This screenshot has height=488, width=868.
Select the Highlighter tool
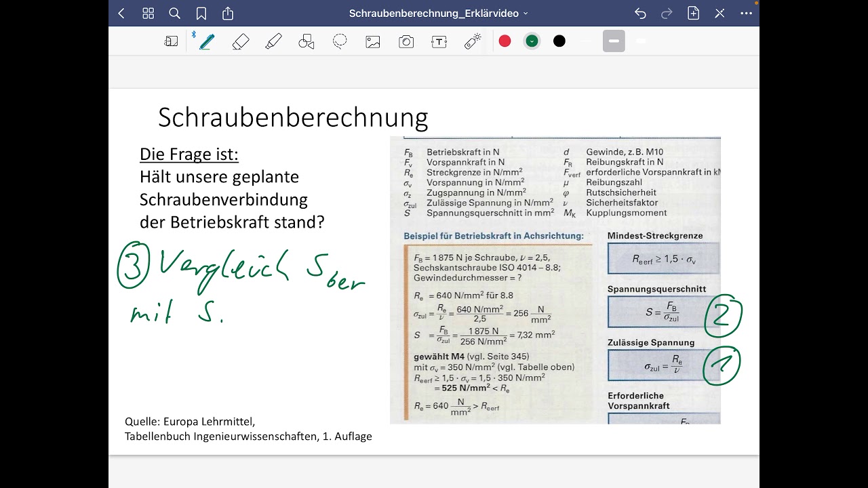(273, 41)
